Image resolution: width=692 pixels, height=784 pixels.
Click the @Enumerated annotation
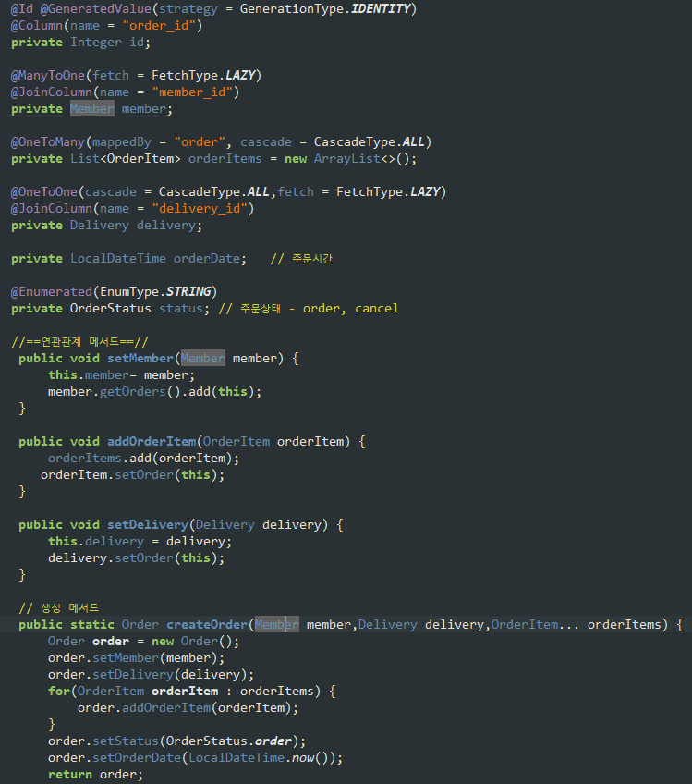point(52,291)
